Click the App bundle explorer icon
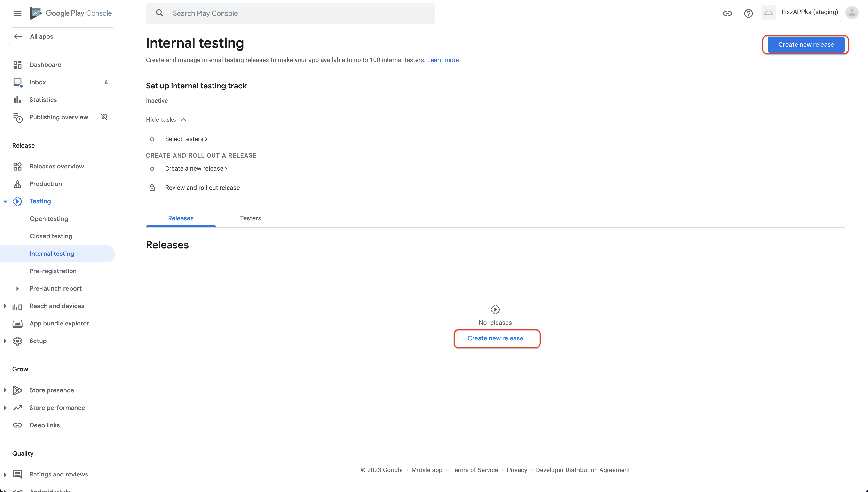Image resolution: width=868 pixels, height=492 pixels. [17, 323]
